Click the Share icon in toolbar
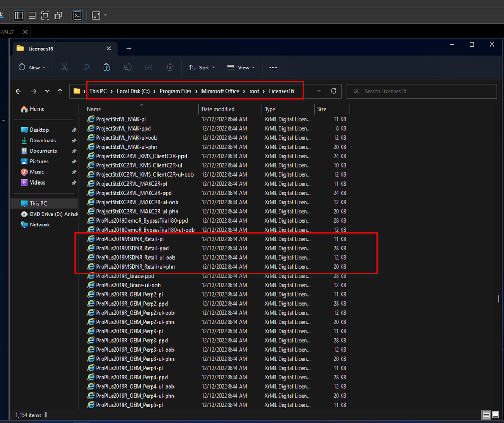The height and width of the screenshot is (423, 504). (x=149, y=67)
